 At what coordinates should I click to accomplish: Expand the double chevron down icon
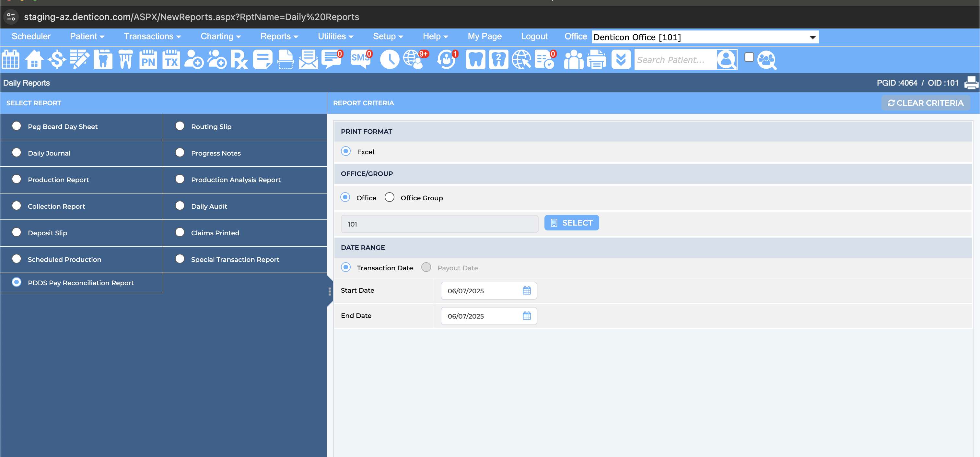point(621,59)
